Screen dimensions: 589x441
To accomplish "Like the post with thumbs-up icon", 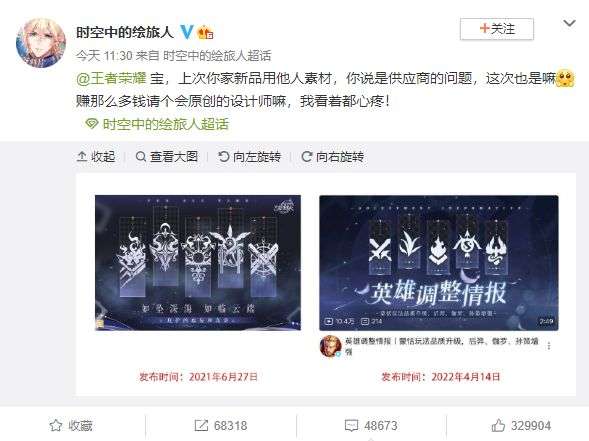I will pyautogui.click(x=498, y=425).
